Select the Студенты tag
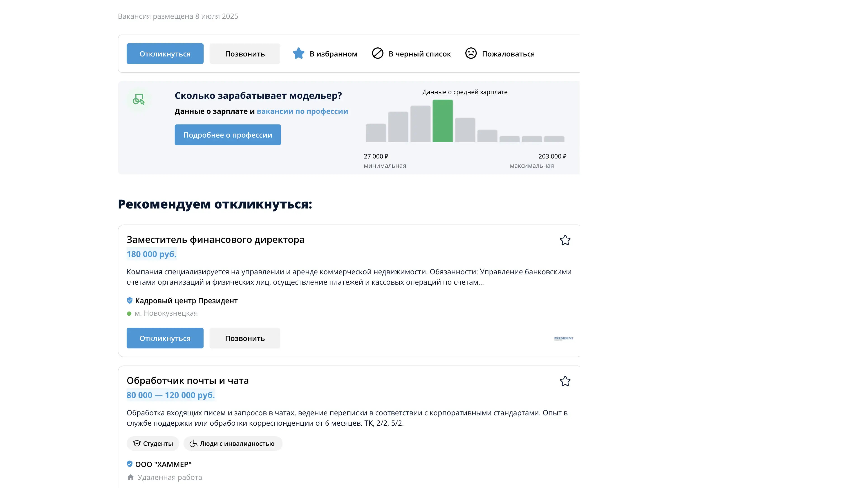The width and height of the screenshot is (868, 488). 153,443
